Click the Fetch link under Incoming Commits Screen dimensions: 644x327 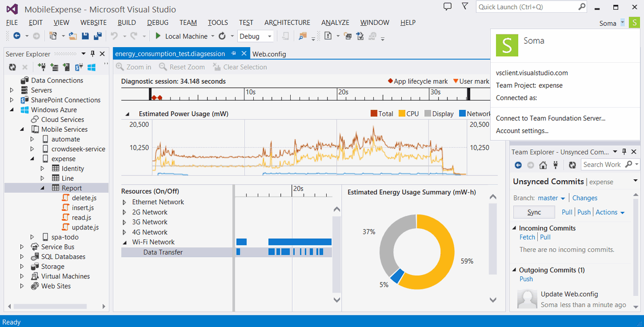click(527, 237)
